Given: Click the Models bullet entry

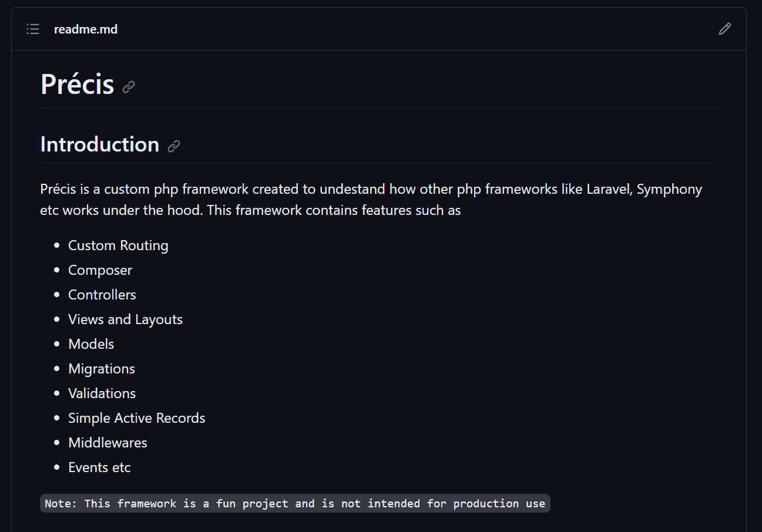Looking at the screenshot, I should click(91, 344).
